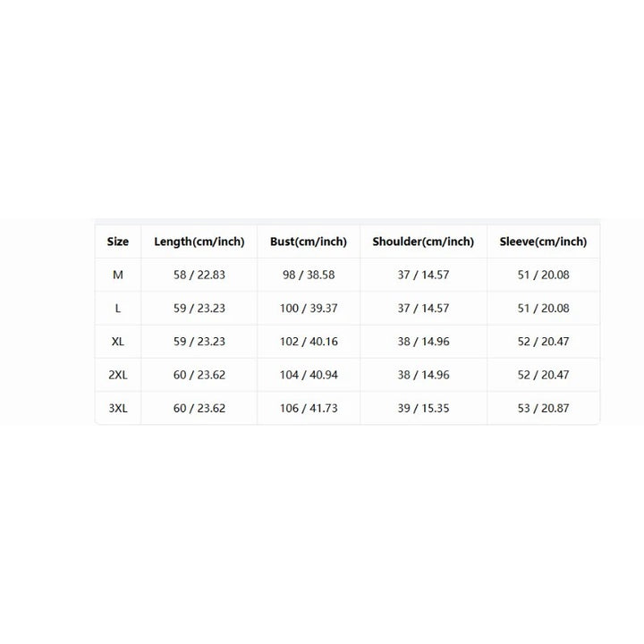This screenshot has height=644, width=644.
Task: Click the 3XL size row label
Action: (118, 408)
